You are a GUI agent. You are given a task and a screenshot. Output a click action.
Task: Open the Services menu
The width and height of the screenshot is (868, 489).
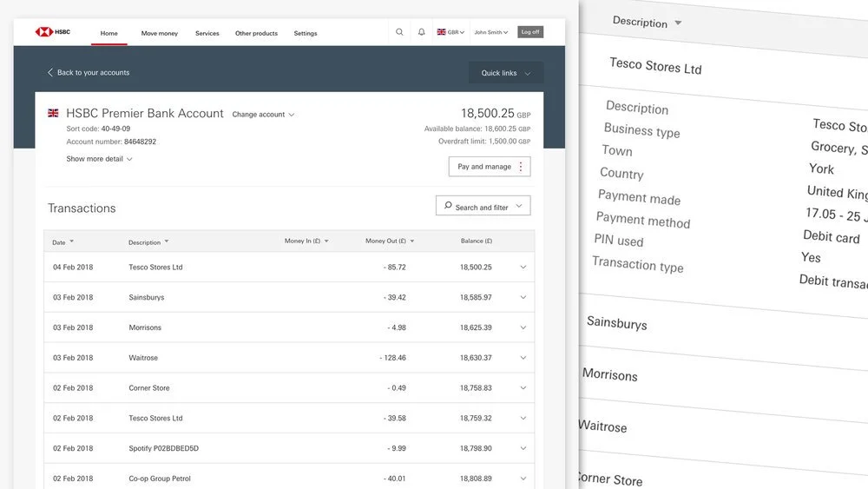[x=207, y=33]
